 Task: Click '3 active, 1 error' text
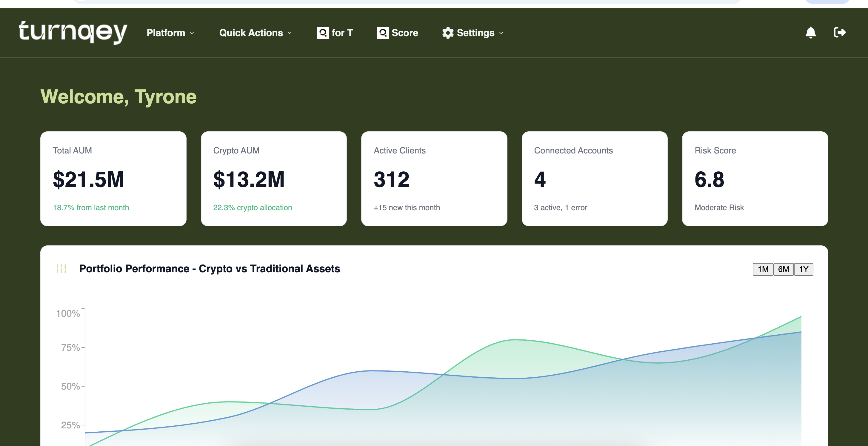point(560,208)
